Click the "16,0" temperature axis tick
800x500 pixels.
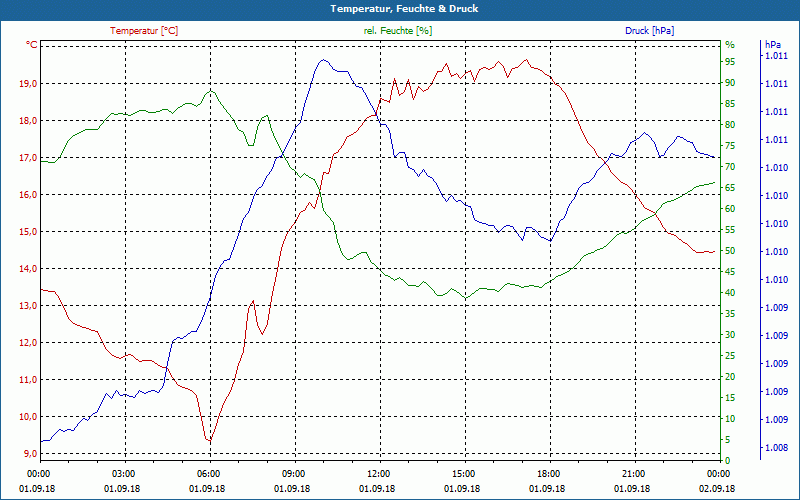click(29, 195)
